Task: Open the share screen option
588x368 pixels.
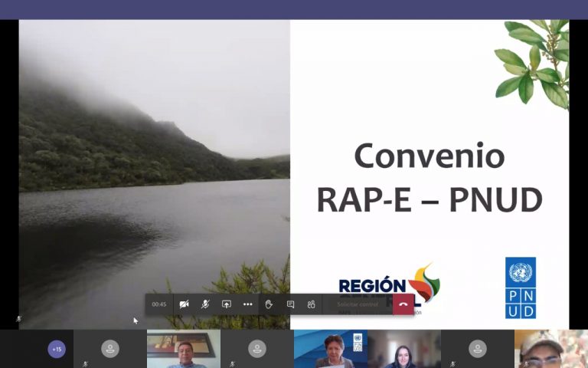Action: click(x=227, y=304)
